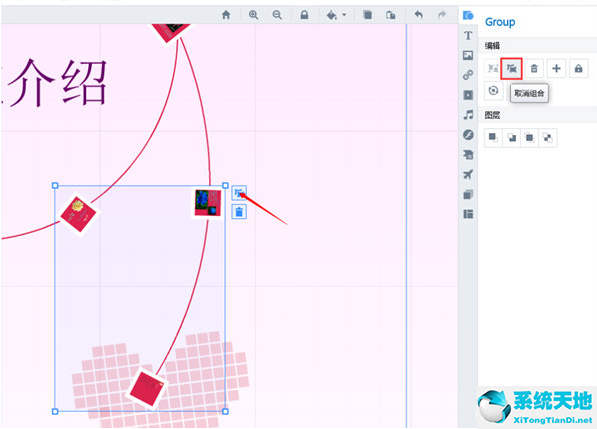Select the shapes tab at the sidebar top
This screenshot has height=429, width=597.
(468, 16)
